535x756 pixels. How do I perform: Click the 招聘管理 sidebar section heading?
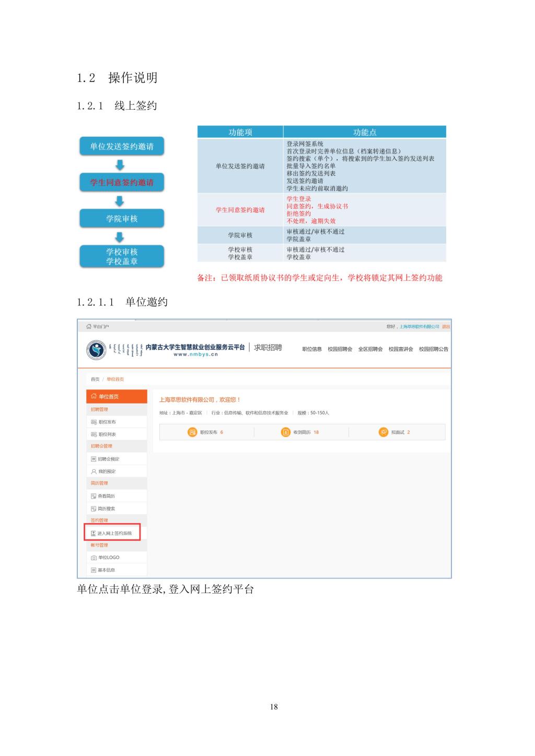pyautogui.click(x=117, y=410)
